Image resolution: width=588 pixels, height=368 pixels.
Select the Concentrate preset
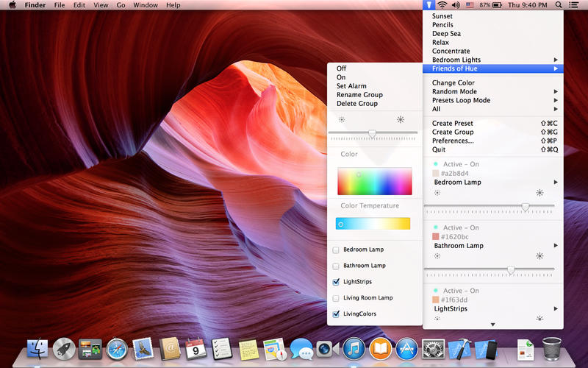pos(492,51)
